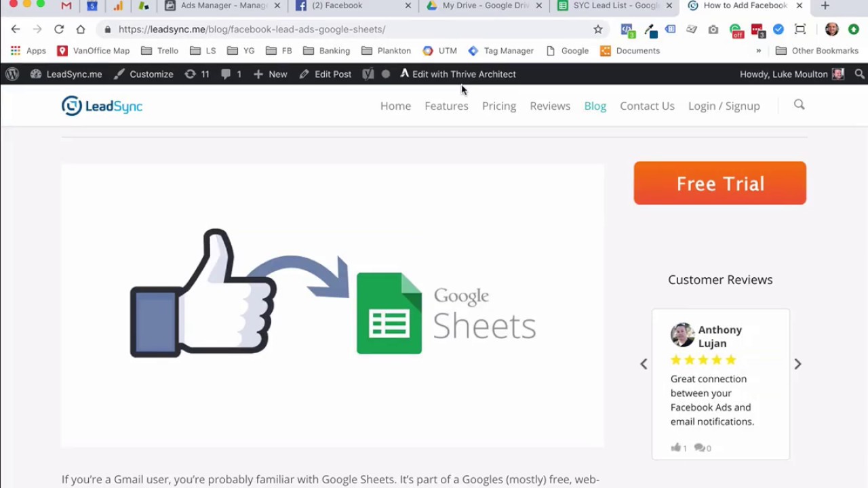Expand the LS bookmark folder
868x488 pixels.
(x=203, y=51)
